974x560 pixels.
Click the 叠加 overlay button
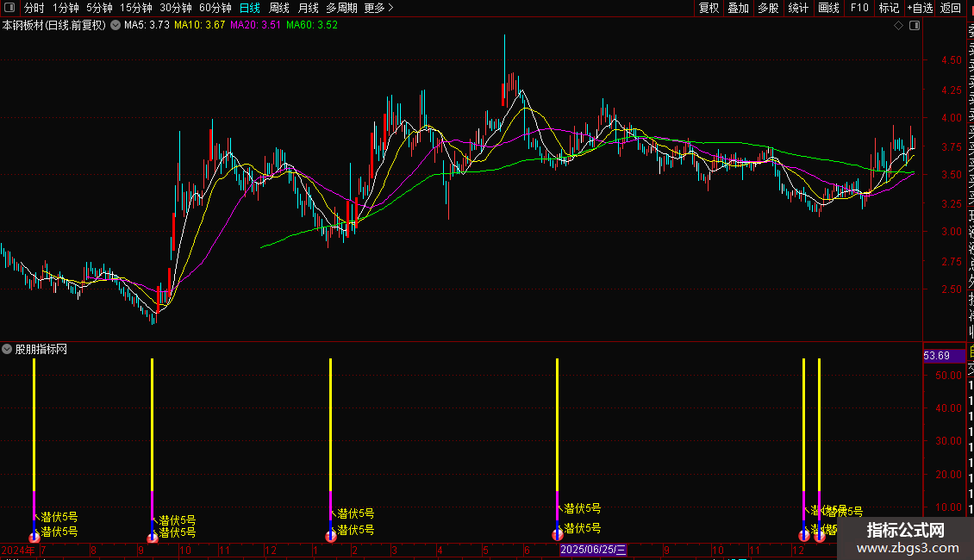[738, 8]
